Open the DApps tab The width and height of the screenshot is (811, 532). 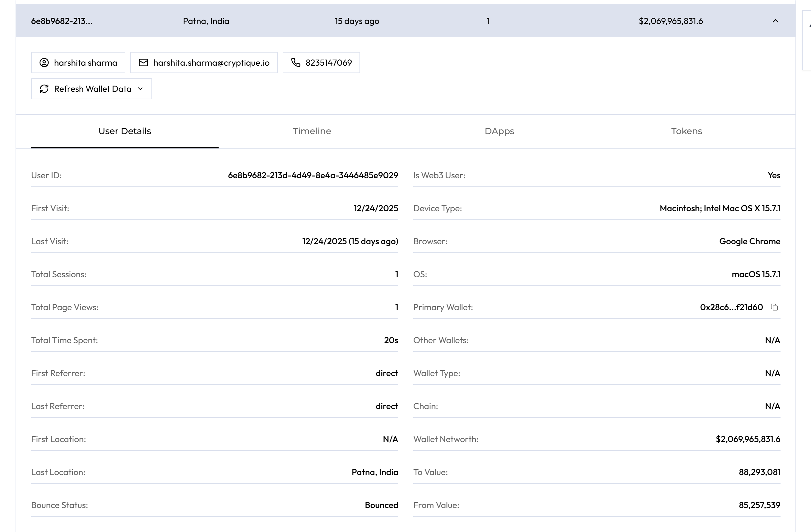point(499,131)
